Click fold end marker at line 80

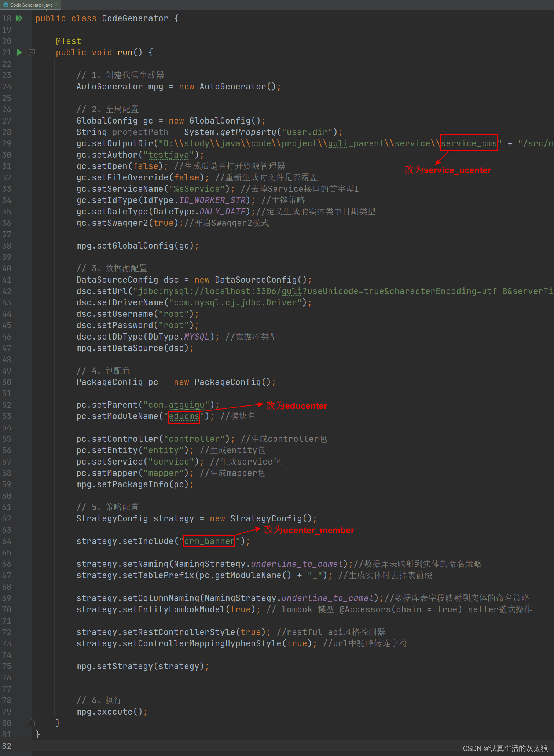click(x=32, y=723)
